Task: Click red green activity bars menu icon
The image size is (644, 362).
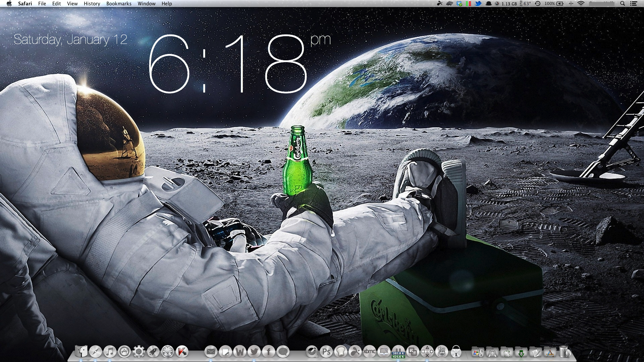Action: click(469, 4)
